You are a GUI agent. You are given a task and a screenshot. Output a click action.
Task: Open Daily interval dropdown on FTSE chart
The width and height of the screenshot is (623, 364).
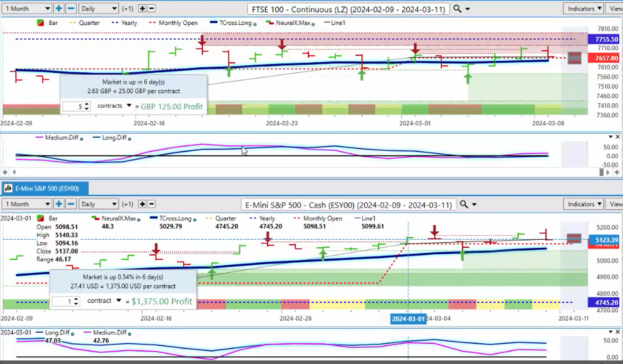(99, 8)
